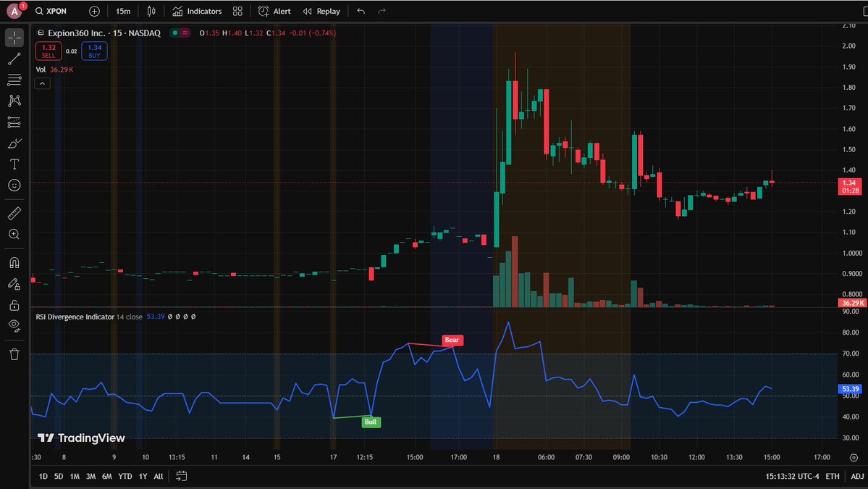Open the chart patterns tool
Screen dimensions: 868x489
pos(14,101)
